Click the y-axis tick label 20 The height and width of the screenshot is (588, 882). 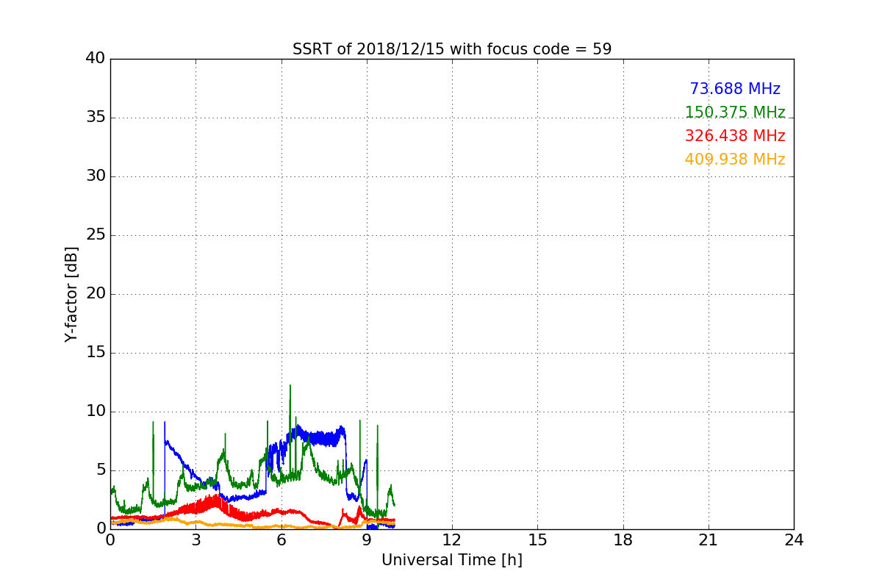point(96,294)
